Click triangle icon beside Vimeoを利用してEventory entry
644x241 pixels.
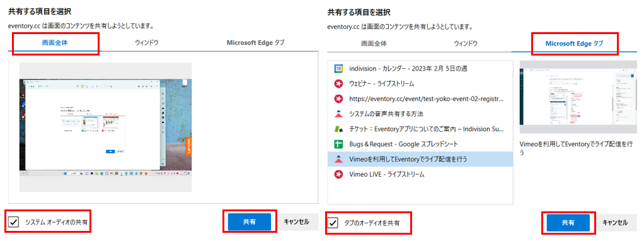tap(338, 159)
